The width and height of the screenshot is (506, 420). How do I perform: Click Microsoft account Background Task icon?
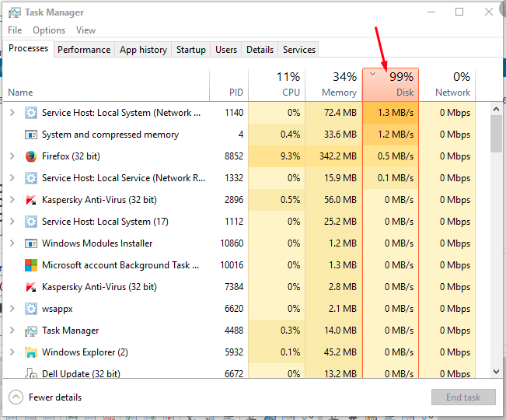click(x=31, y=265)
